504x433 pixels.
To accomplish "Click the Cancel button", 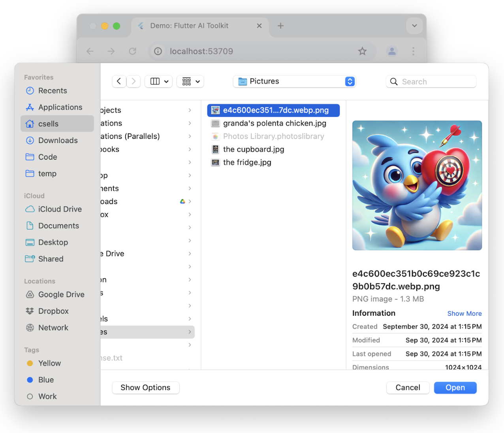I will (x=408, y=388).
